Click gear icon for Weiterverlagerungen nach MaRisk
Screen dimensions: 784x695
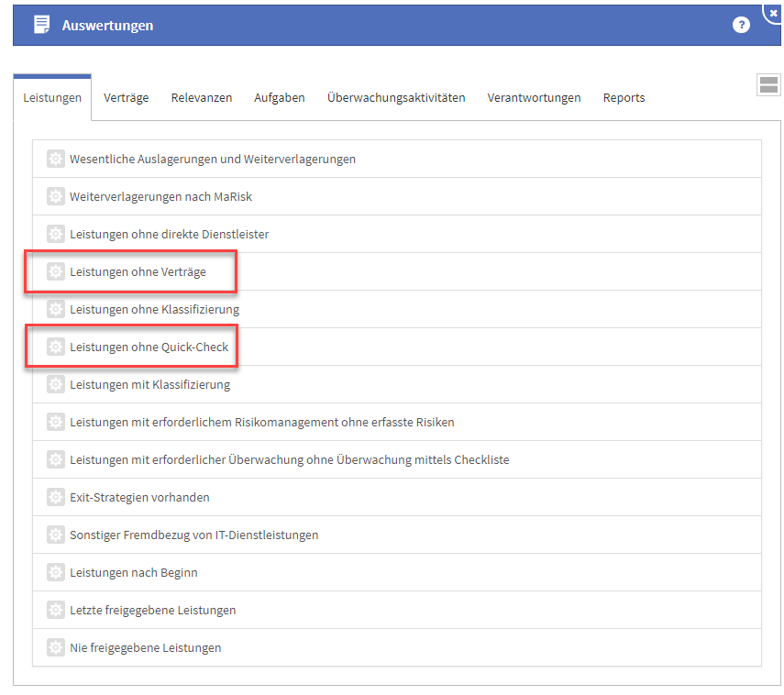point(56,197)
